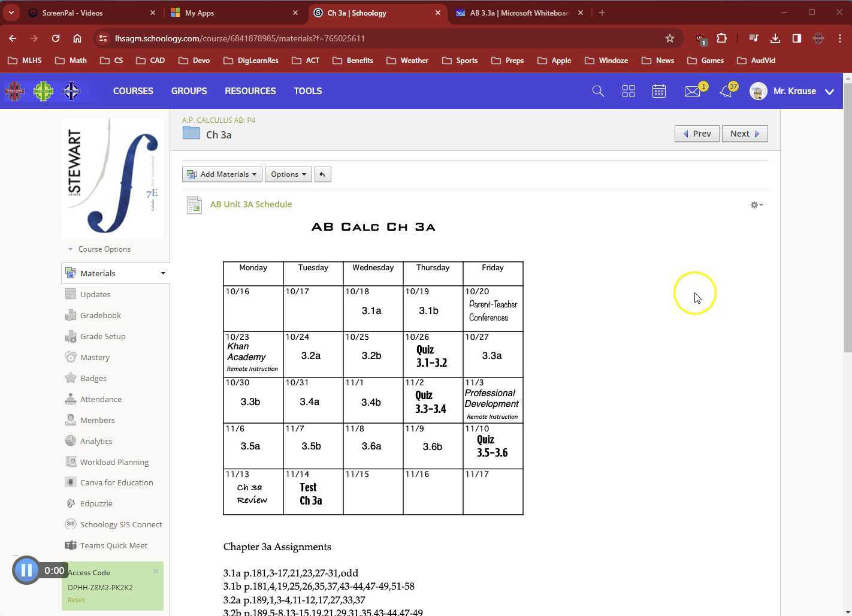Open the Schoology calendar
This screenshot has width=852, height=616.
click(x=659, y=90)
